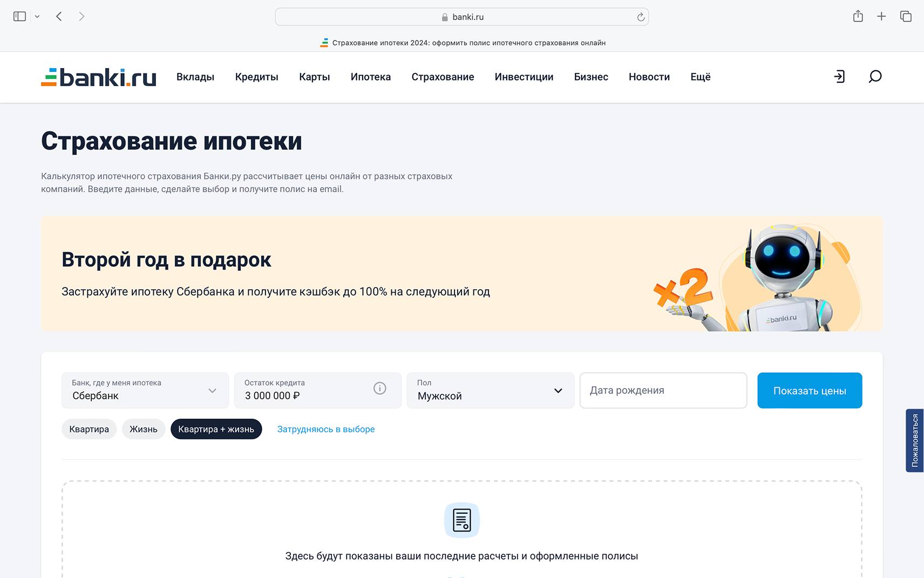
Task: Open the Карты menu
Action: [315, 77]
